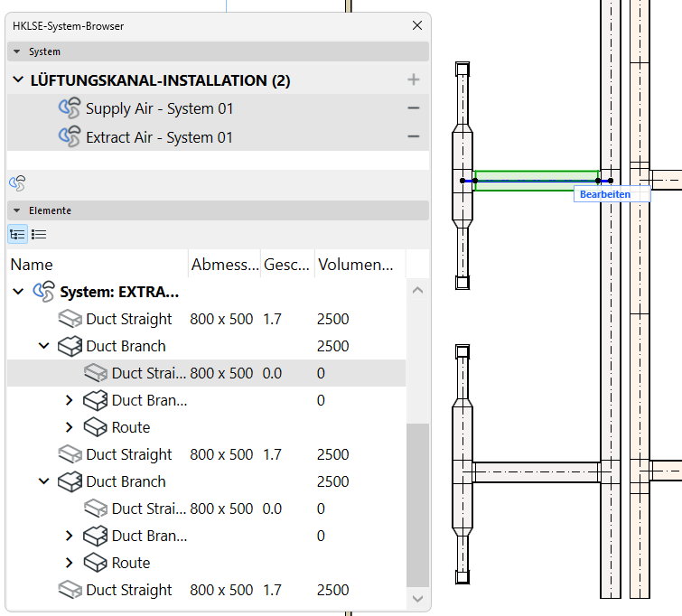
Task: Expand the second Route tree node
Action: 70,563
